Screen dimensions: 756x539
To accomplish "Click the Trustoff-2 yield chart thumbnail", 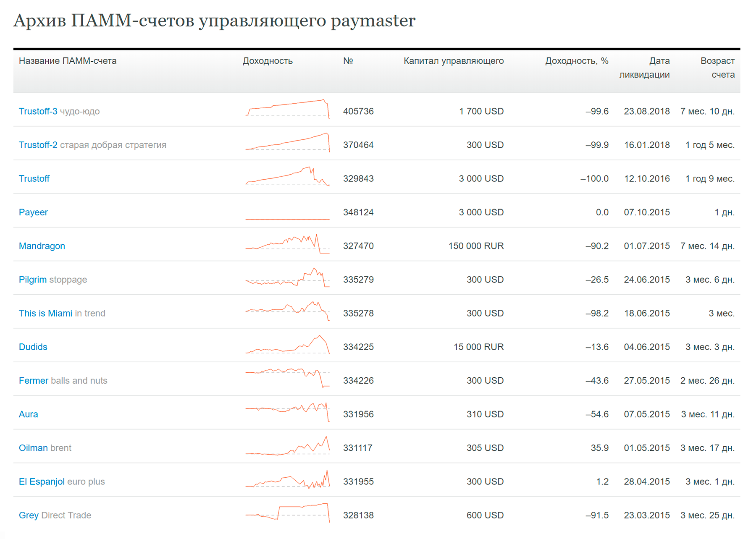I will tap(288, 142).
